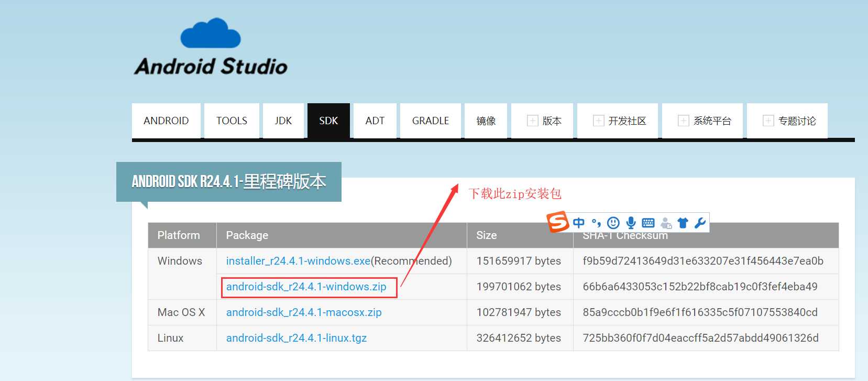Toggle the punctuation mode in the IME bar
This screenshot has width=868, height=381.
596,223
